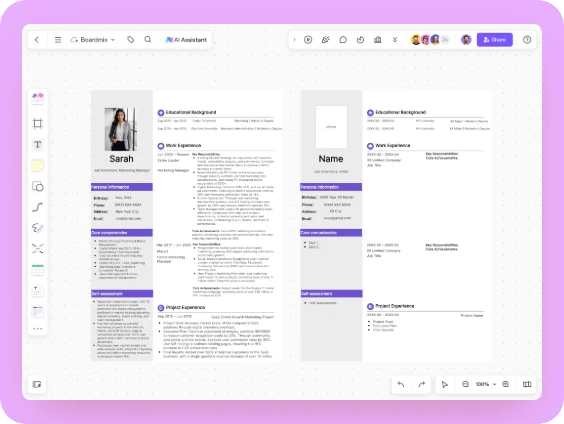Image resolution: width=564 pixels, height=424 pixels.
Task: Open the frames list panel icon
Action: tap(37, 384)
